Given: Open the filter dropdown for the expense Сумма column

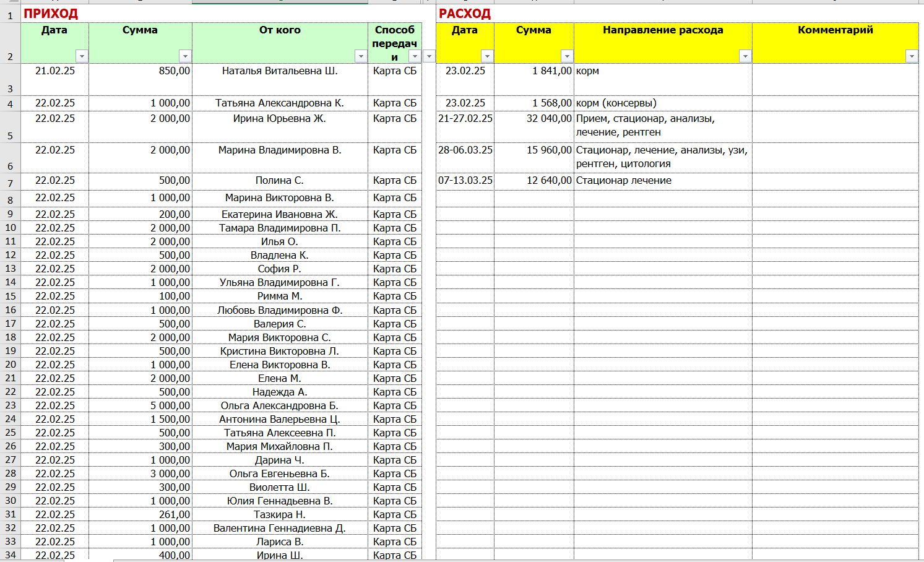Looking at the screenshot, I should click(567, 56).
